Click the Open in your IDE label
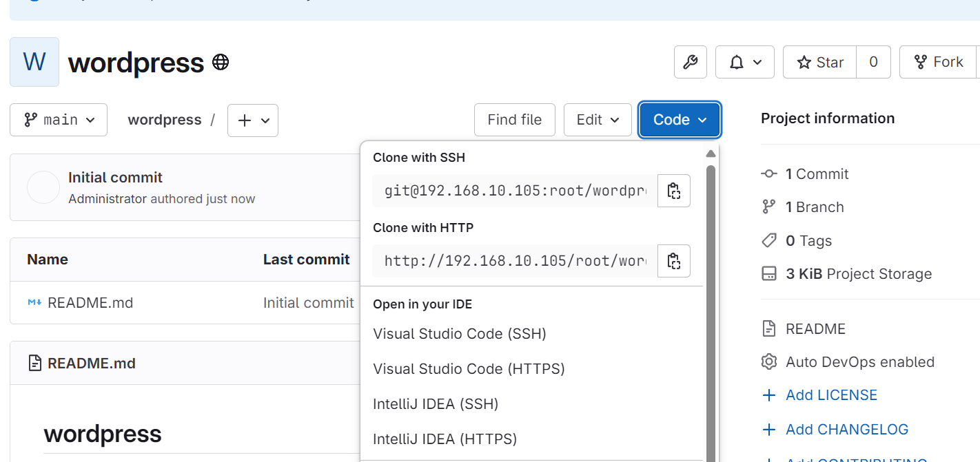 coord(422,304)
